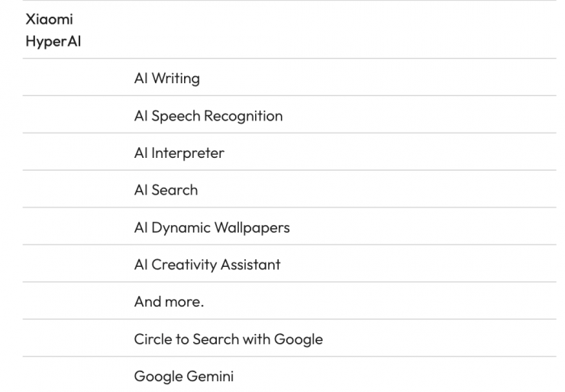
Task: Click the AI Creativity Assistant entry
Action: click(x=207, y=265)
